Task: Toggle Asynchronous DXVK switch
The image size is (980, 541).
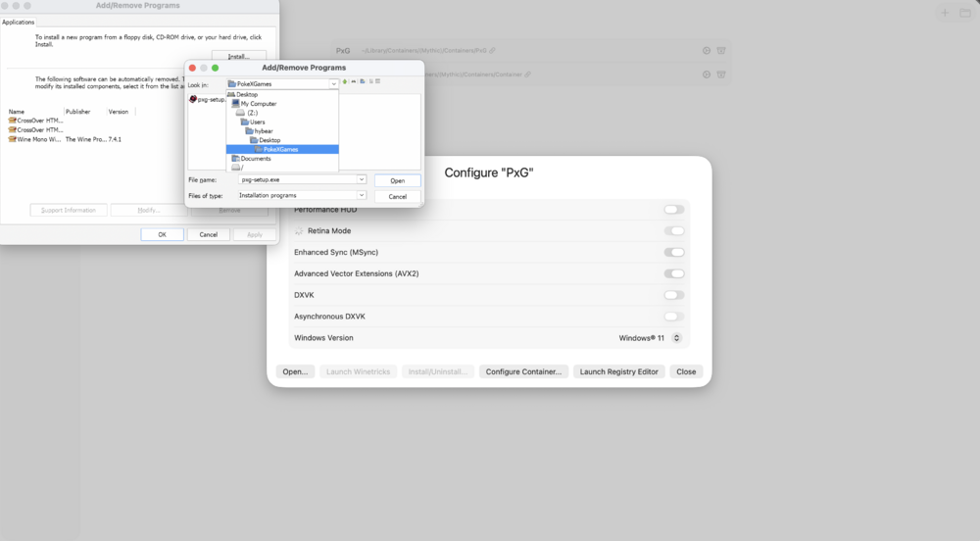Action: [674, 317]
